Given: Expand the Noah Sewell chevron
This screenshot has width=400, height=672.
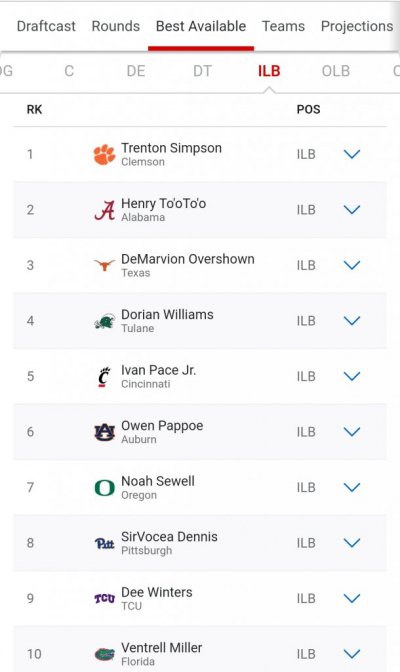Looking at the screenshot, I should coord(352,487).
